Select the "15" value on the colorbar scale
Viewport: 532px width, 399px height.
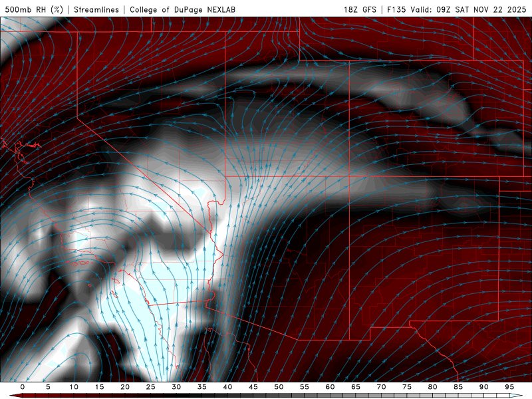tap(99, 387)
